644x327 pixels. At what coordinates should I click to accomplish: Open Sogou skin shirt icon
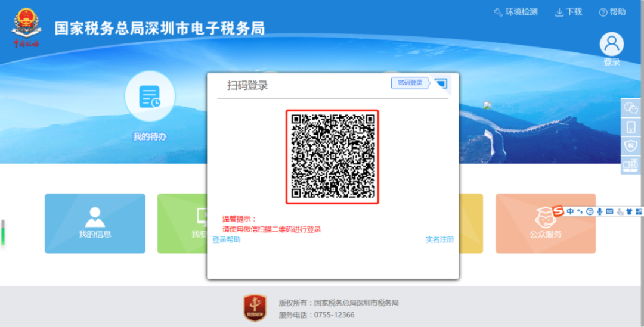[629, 211]
